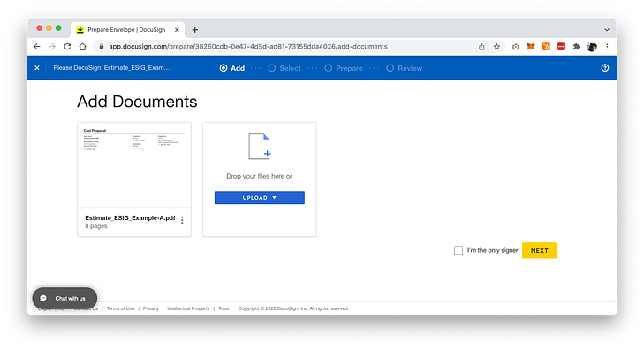The image size is (644, 350).
Task: Click the camera screenshot extension icon
Action: (x=515, y=47)
